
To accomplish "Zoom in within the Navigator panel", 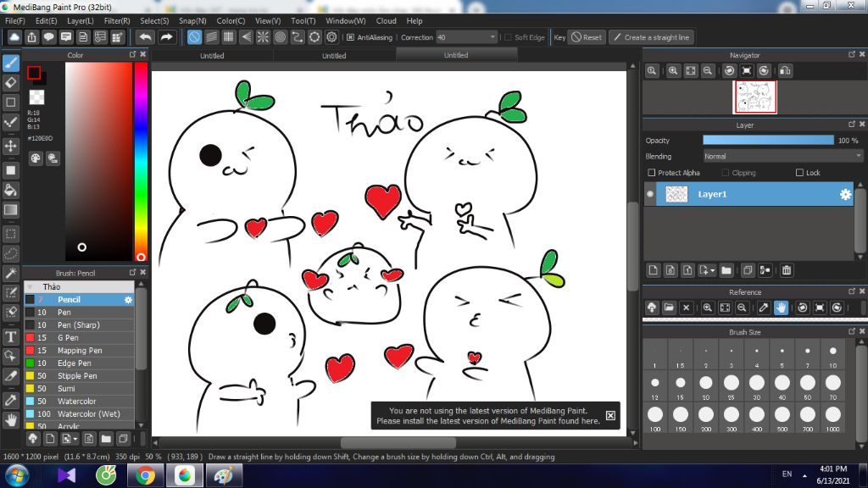I will pos(673,71).
